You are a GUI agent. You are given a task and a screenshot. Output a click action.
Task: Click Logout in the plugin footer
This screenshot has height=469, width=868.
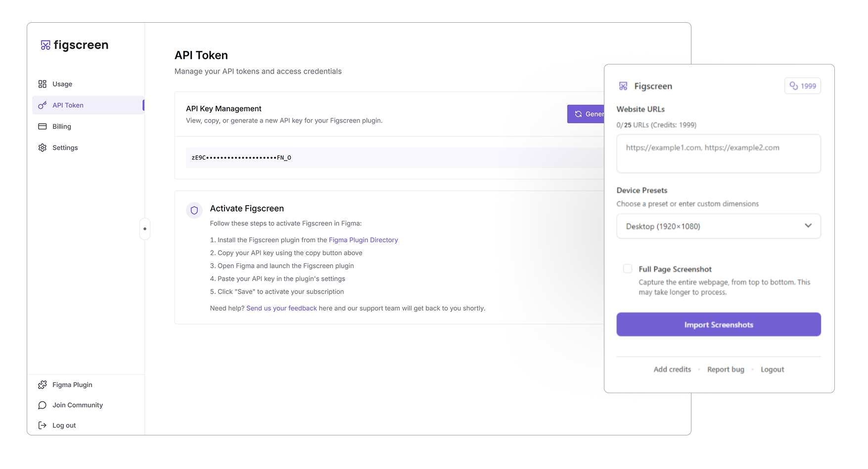coord(772,370)
